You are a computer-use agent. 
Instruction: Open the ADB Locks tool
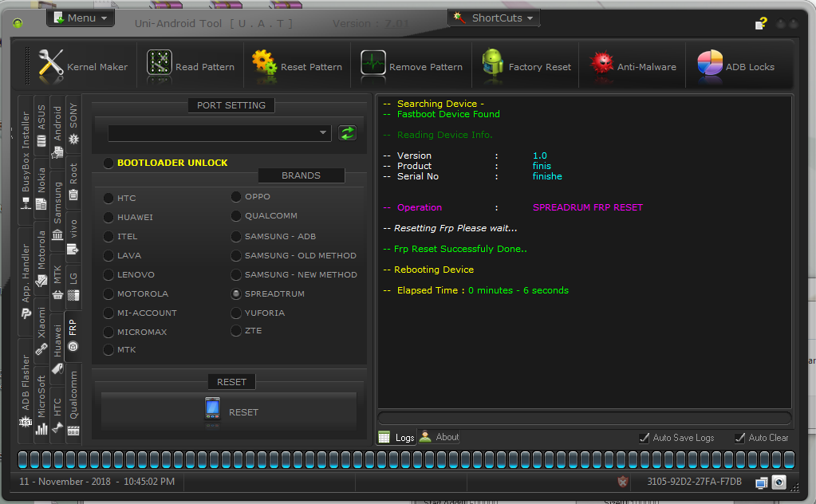pyautogui.click(x=736, y=66)
